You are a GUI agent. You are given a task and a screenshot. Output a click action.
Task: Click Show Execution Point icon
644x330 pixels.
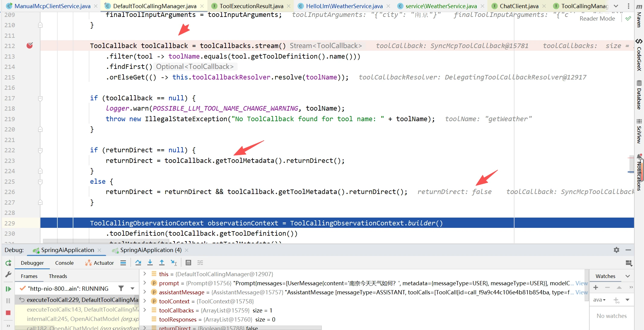pos(123,263)
